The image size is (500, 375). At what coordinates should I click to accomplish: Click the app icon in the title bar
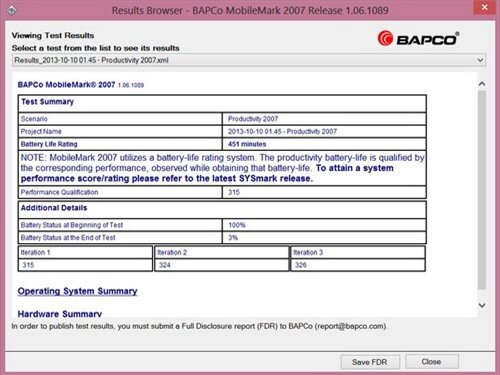[11, 11]
